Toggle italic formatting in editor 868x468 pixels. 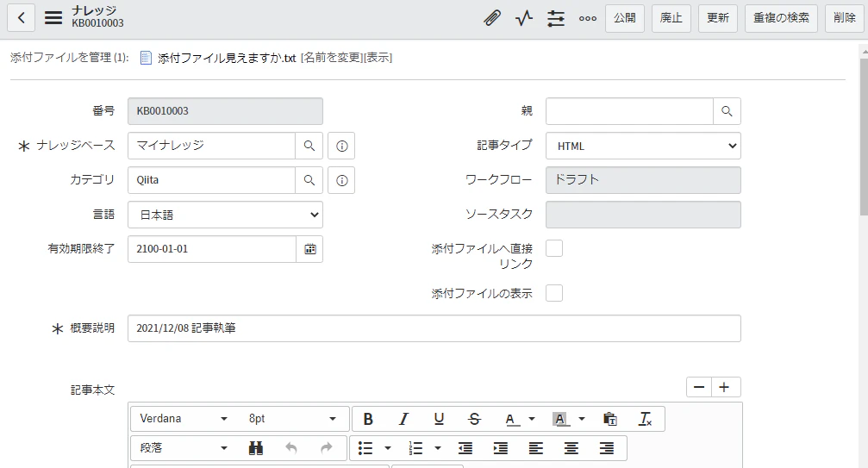click(x=403, y=419)
